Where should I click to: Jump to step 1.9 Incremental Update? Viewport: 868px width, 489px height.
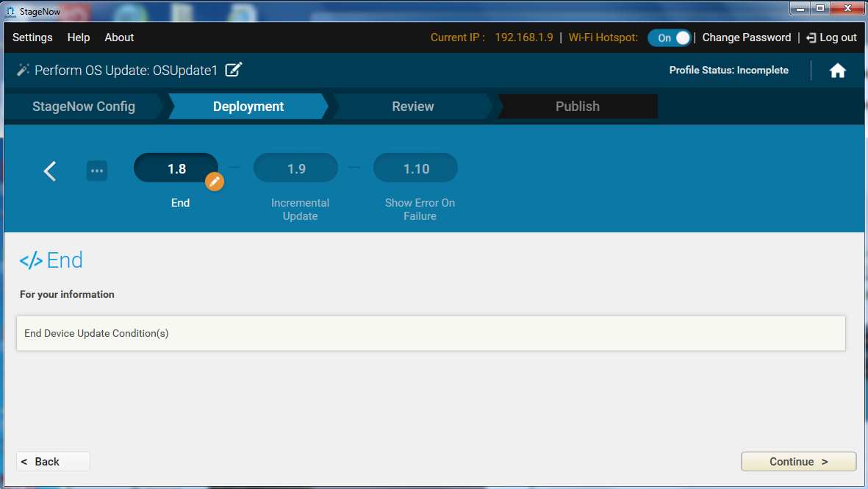pyautogui.click(x=296, y=168)
